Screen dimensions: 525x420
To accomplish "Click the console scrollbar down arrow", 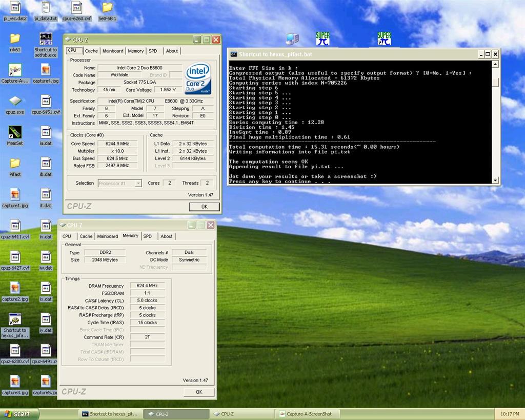I will click(496, 180).
